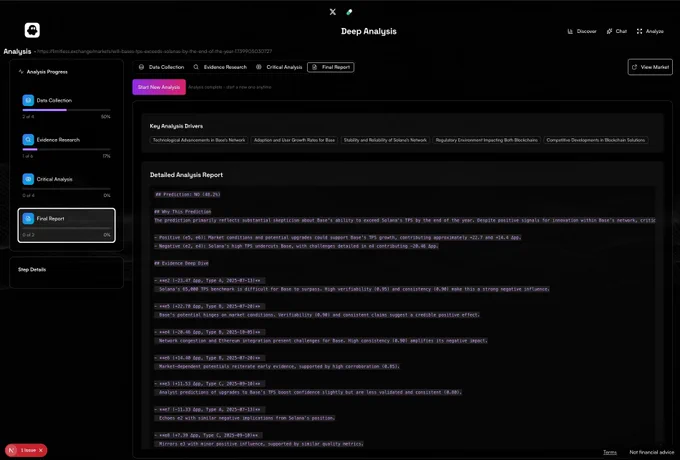
Task: Click the 'Not financial advice' footer text
Action: [652, 452]
